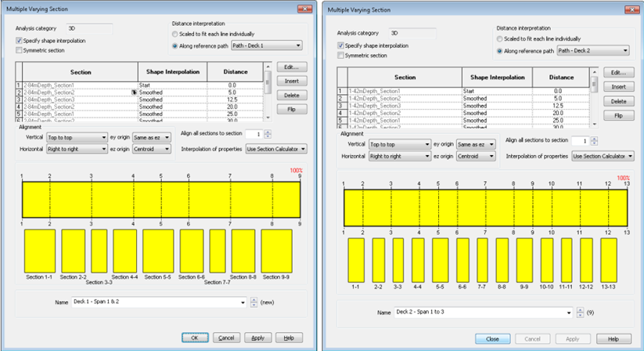Click Section 1-1 thumbnail in the left dialog

point(39,251)
